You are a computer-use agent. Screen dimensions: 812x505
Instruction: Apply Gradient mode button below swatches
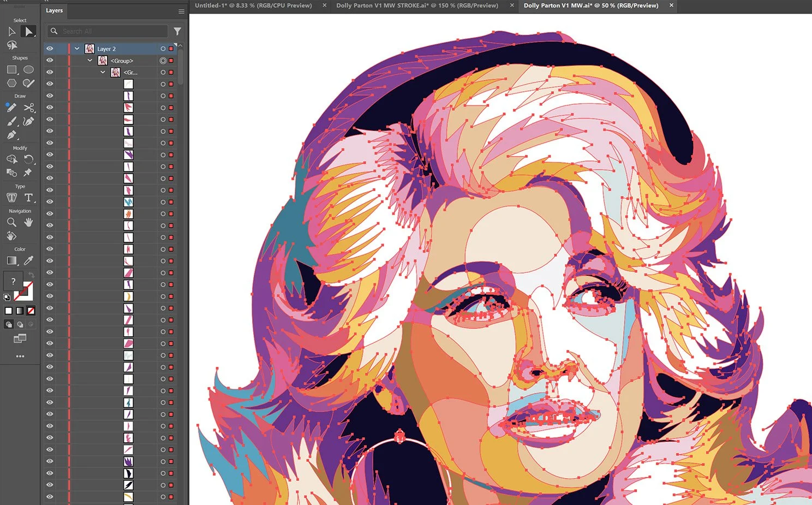click(20, 311)
